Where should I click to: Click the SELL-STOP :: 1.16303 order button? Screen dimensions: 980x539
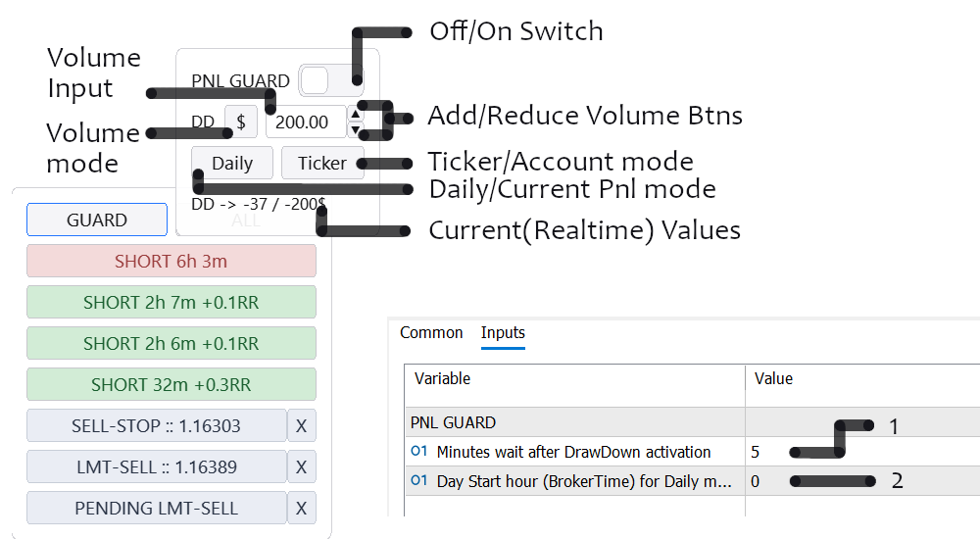(x=156, y=426)
